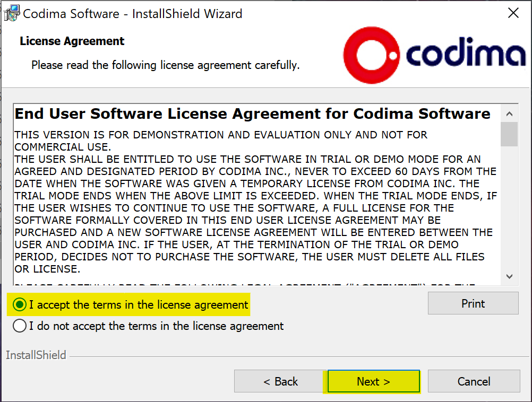Click the 'End User Software License Agreement' heading
532x402 pixels.
[252, 113]
